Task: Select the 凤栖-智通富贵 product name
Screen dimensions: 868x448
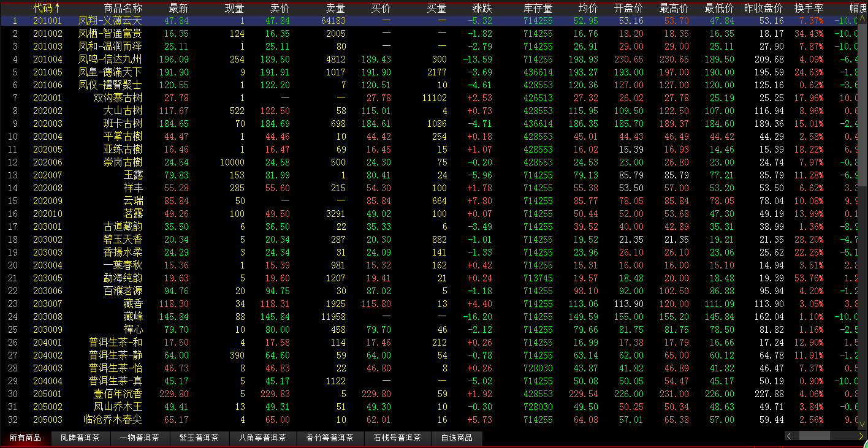Action: pyautogui.click(x=111, y=34)
